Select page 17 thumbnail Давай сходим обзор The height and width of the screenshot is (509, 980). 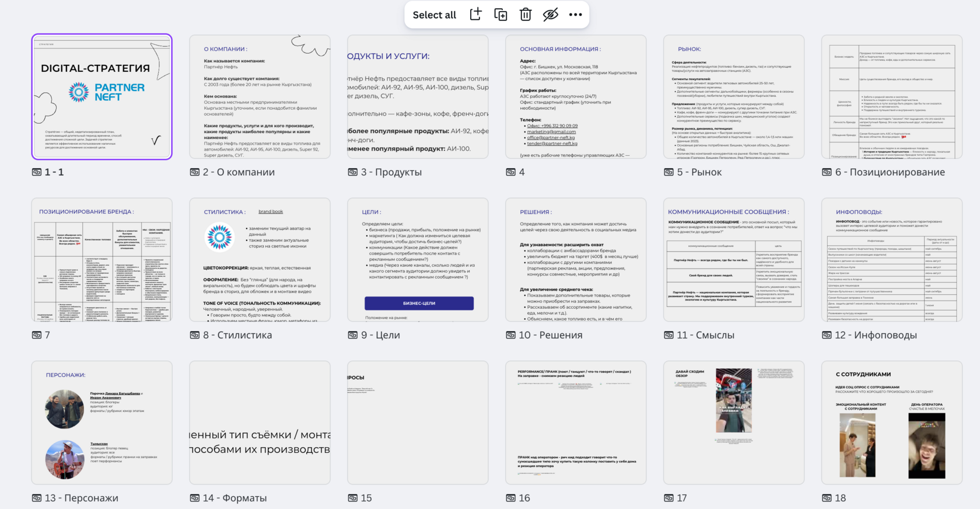(734, 423)
